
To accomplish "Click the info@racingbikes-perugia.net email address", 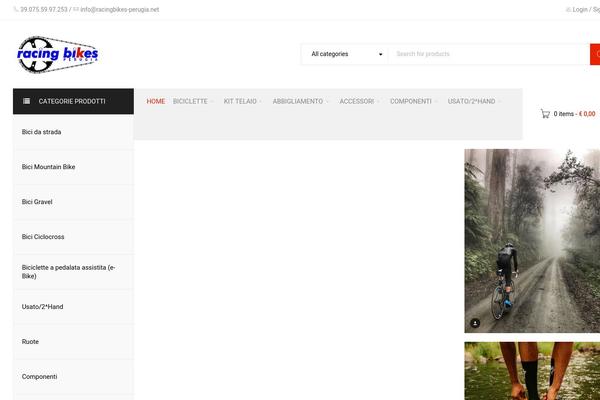I will pos(120,10).
